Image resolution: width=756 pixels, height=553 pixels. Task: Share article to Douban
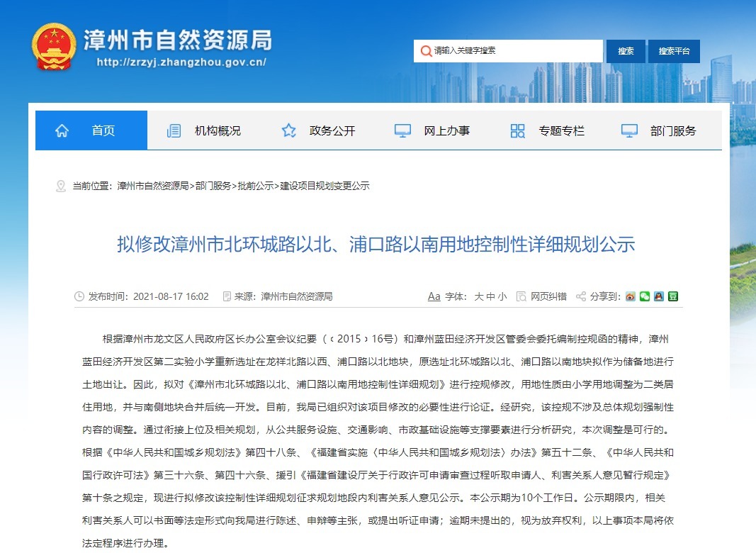click(x=673, y=296)
